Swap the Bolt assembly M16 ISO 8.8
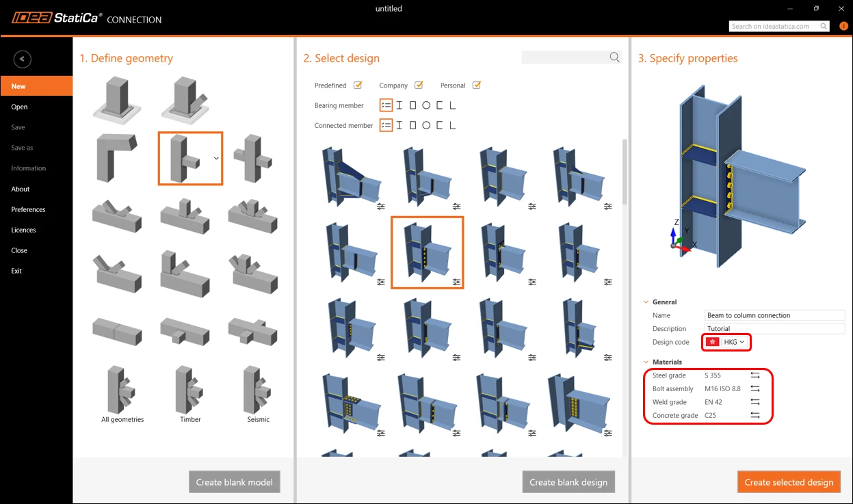The height and width of the screenshot is (504, 853). coord(755,388)
